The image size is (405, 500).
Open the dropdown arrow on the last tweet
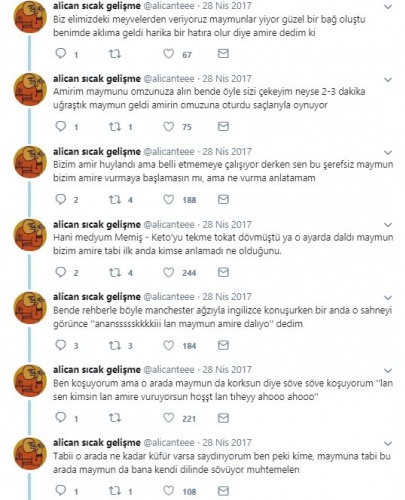coord(388,444)
